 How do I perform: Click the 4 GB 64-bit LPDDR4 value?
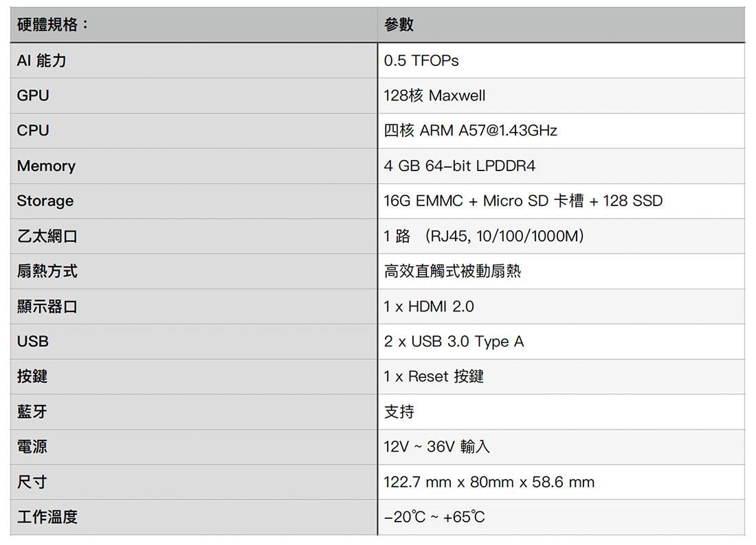[x=459, y=166]
